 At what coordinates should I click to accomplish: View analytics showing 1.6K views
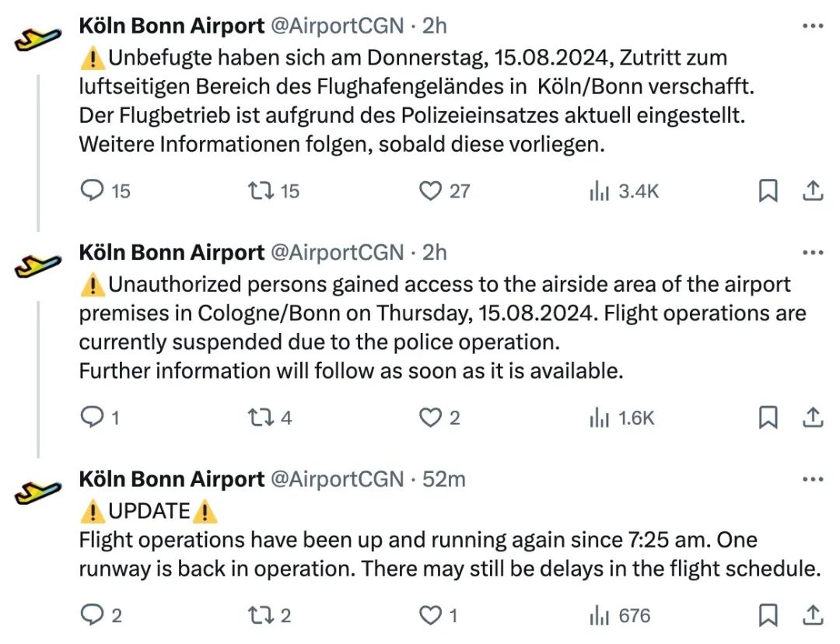pyautogui.click(x=622, y=418)
